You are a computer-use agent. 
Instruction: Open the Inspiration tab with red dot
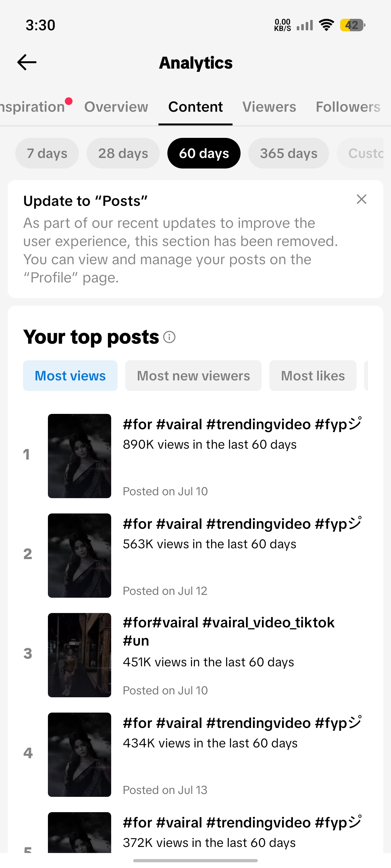tap(34, 107)
